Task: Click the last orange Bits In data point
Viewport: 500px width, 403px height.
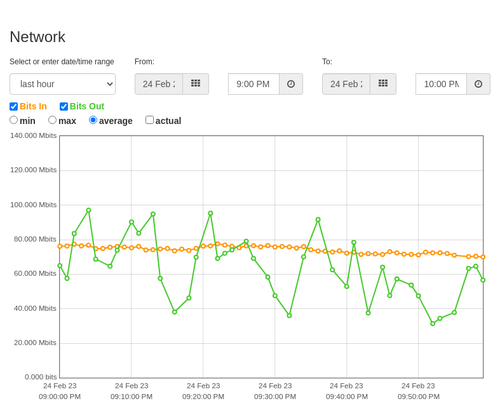Action: [483, 257]
